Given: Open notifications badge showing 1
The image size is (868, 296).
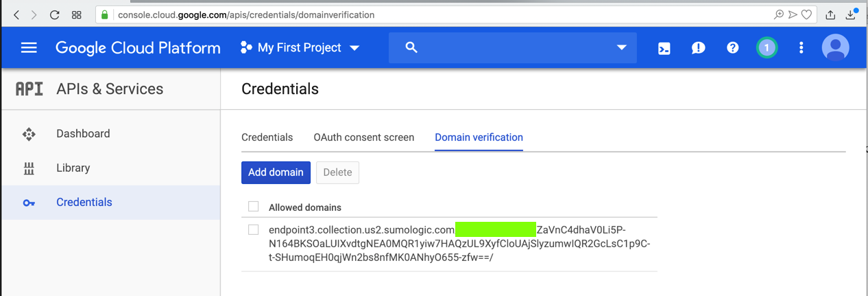Looking at the screenshot, I should pos(767,48).
